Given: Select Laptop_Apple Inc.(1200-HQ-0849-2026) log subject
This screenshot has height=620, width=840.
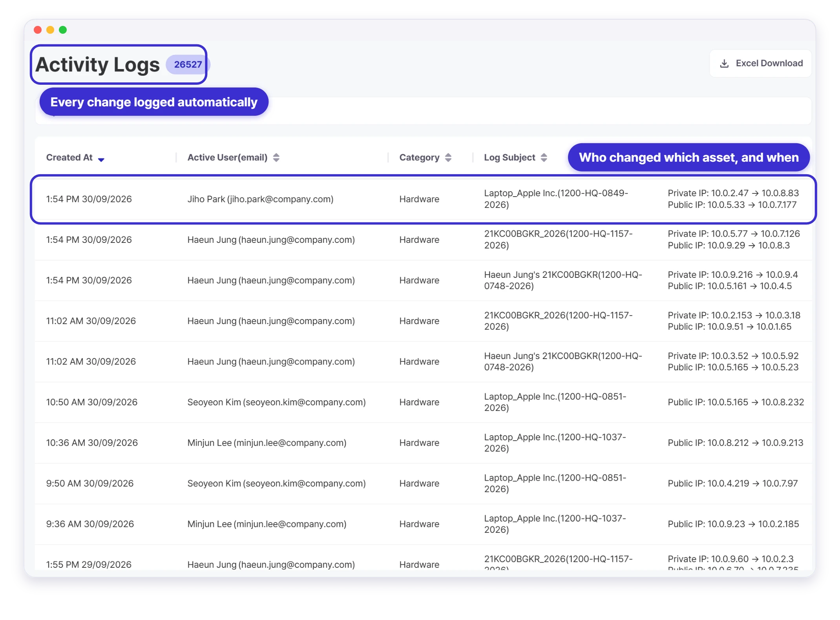Looking at the screenshot, I should pyautogui.click(x=556, y=199).
